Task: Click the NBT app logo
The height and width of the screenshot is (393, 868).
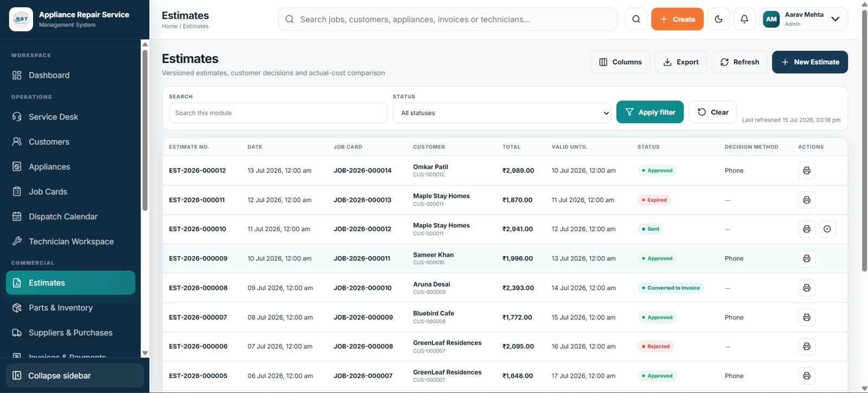Action: tap(21, 19)
